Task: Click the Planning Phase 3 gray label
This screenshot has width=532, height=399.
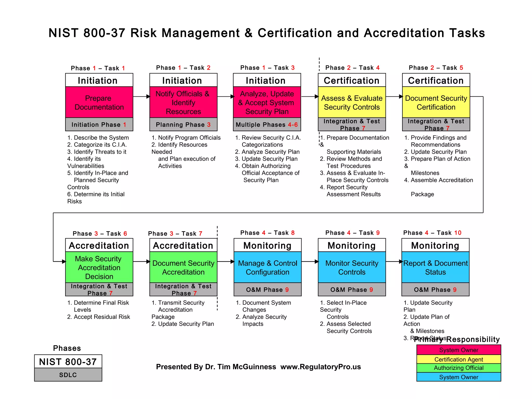Action: (183, 125)
